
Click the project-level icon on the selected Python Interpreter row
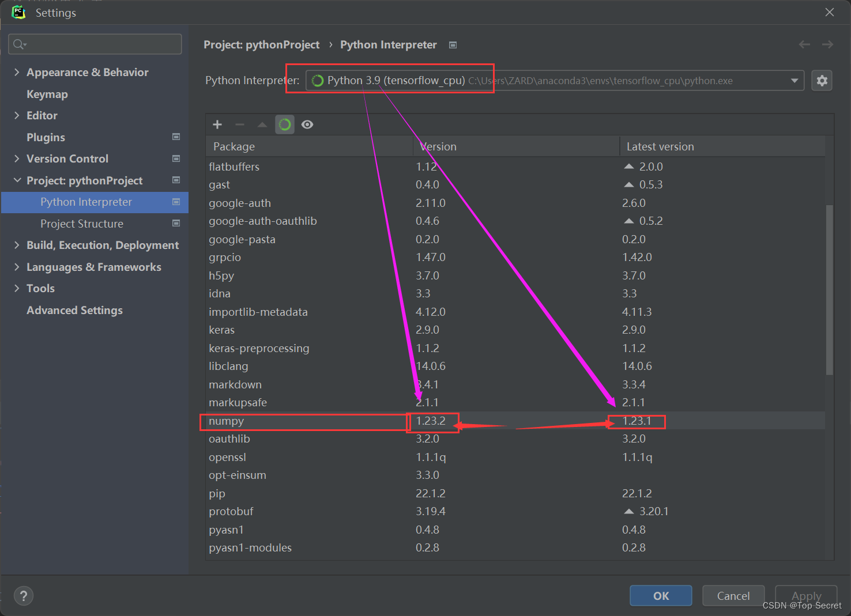point(176,202)
